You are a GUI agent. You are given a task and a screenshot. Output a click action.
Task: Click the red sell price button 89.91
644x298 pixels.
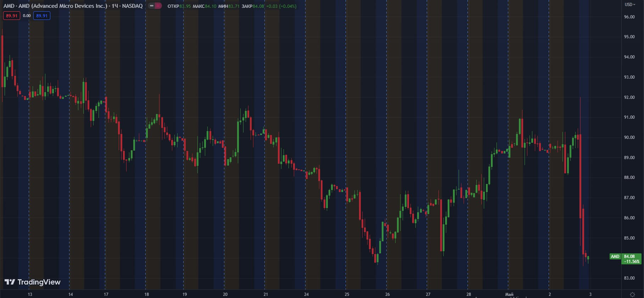tap(12, 16)
